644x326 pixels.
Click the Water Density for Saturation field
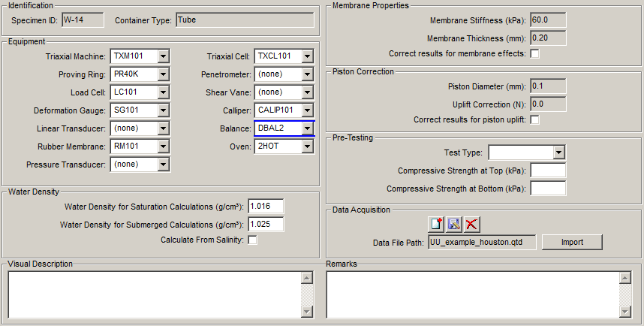pyautogui.click(x=266, y=207)
